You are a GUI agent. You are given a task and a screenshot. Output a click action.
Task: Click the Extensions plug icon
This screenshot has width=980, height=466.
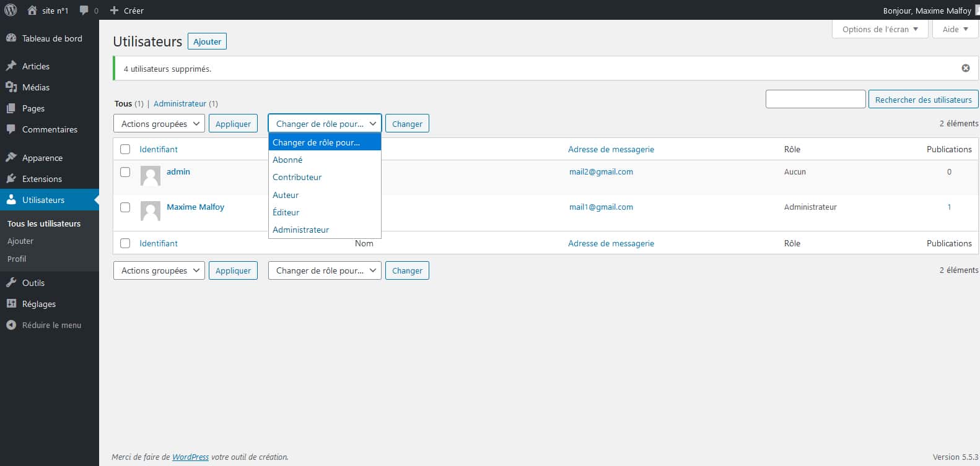(11, 179)
